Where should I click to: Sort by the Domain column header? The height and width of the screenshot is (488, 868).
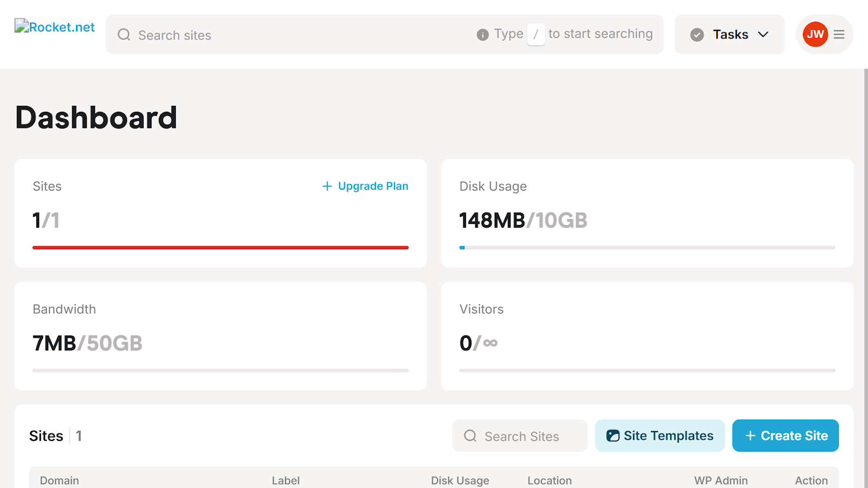pos(60,480)
